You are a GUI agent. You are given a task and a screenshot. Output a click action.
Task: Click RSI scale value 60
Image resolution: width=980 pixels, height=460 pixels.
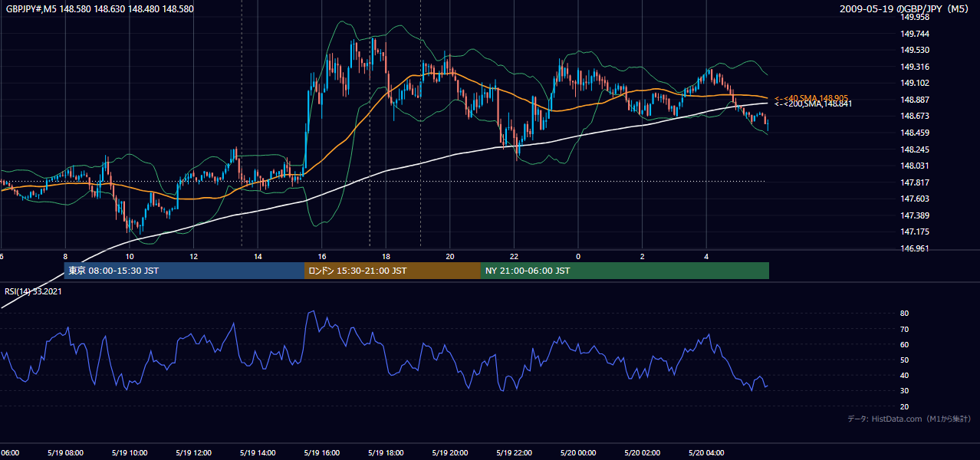pyautogui.click(x=904, y=344)
